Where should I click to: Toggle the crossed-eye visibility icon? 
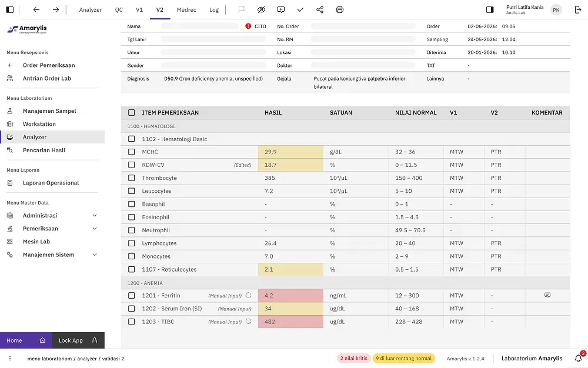[262, 10]
